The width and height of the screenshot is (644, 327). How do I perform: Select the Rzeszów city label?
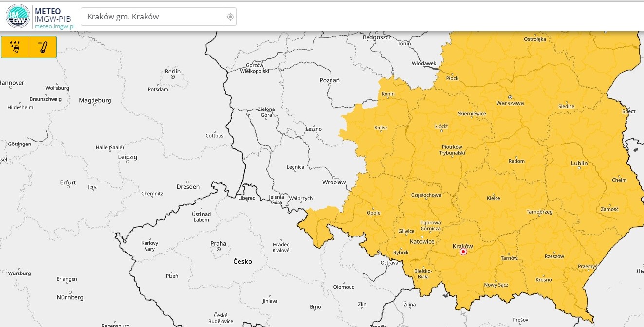(554, 256)
